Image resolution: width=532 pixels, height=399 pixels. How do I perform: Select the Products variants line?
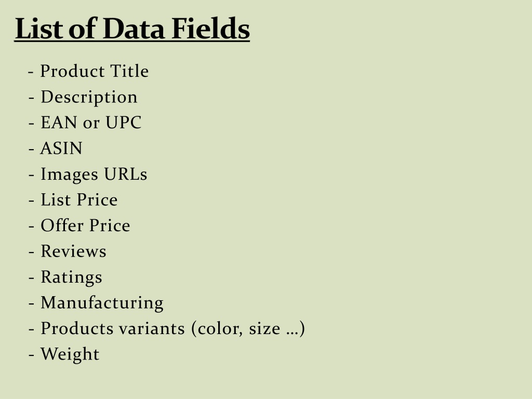(167, 329)
